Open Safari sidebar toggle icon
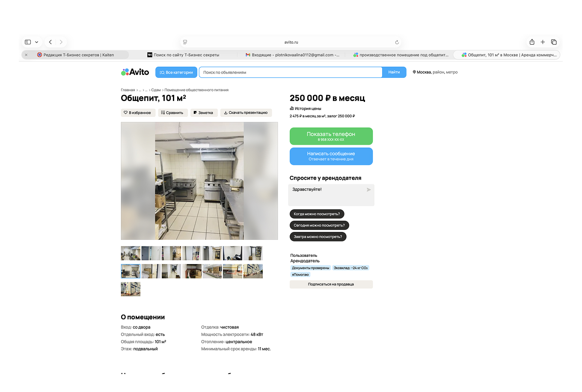This screenshot has width=582, height=392. 28,42
